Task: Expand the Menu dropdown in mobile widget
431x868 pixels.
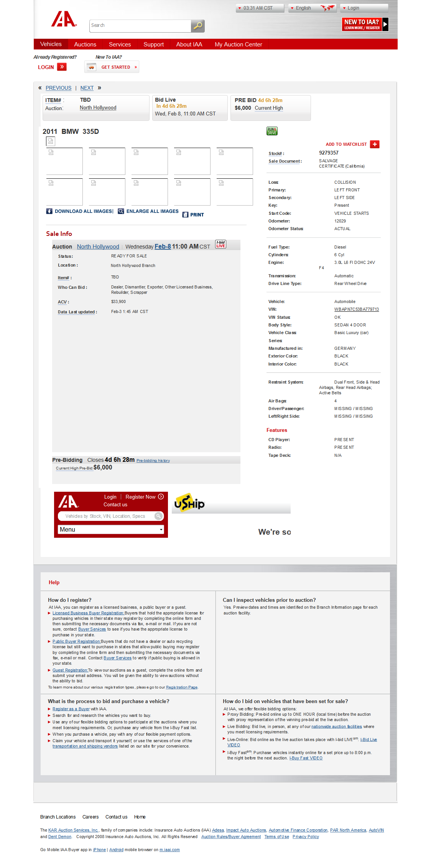Action: pyautogui.click(x=111, y=529)
